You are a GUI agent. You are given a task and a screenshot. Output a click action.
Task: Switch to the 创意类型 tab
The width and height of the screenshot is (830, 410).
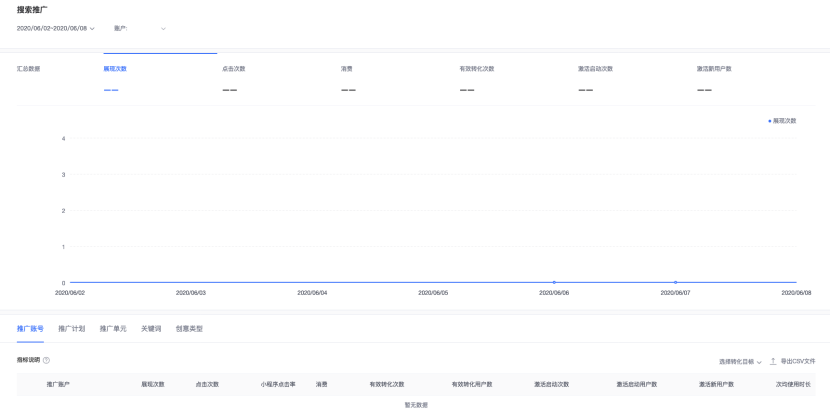click(x=189, y=328)
